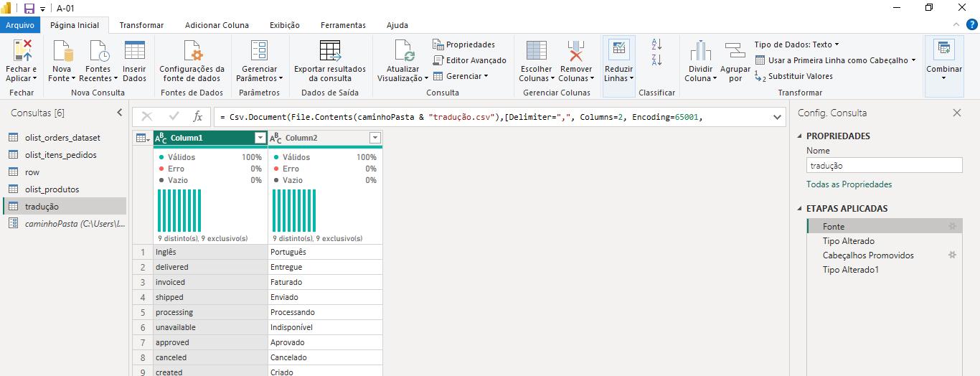980x376 pixels.
Task: Switch to Adicionar Coluna tab
Action: (x=217, y=25)
